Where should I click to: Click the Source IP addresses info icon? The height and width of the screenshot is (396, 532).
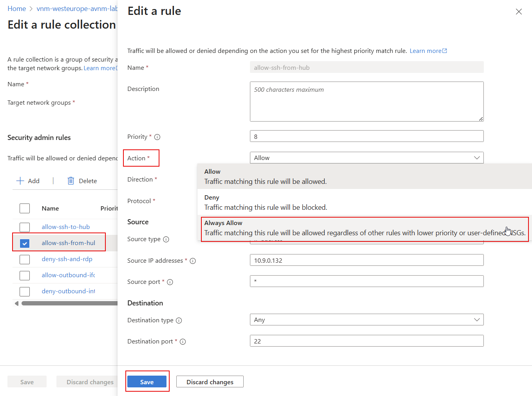pyautogui.click(x=193, y=261)
